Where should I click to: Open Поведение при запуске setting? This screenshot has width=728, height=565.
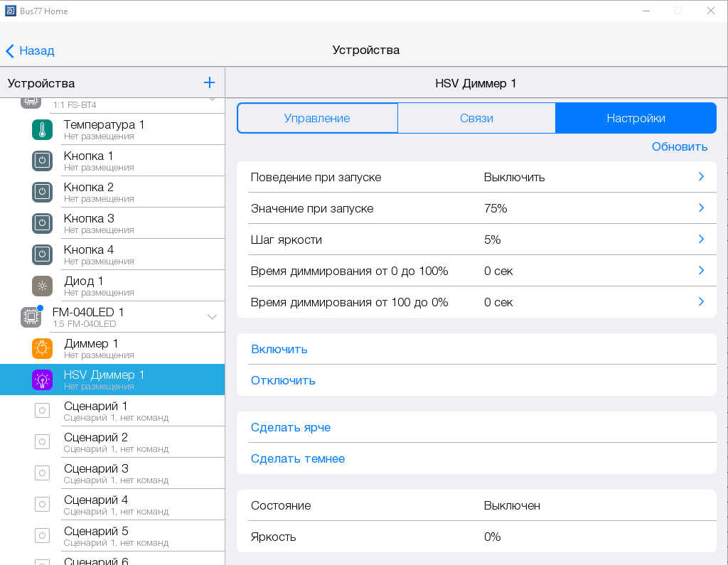[476, 177]
